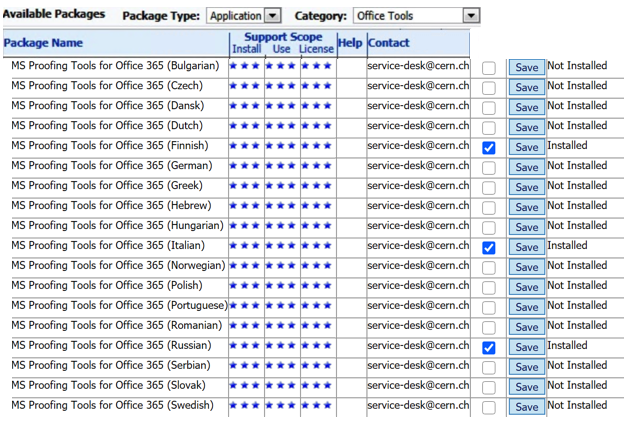The image size is (629, 421).
Task: Save the Romanian proofing tools row
Action: tap(527, 327)
